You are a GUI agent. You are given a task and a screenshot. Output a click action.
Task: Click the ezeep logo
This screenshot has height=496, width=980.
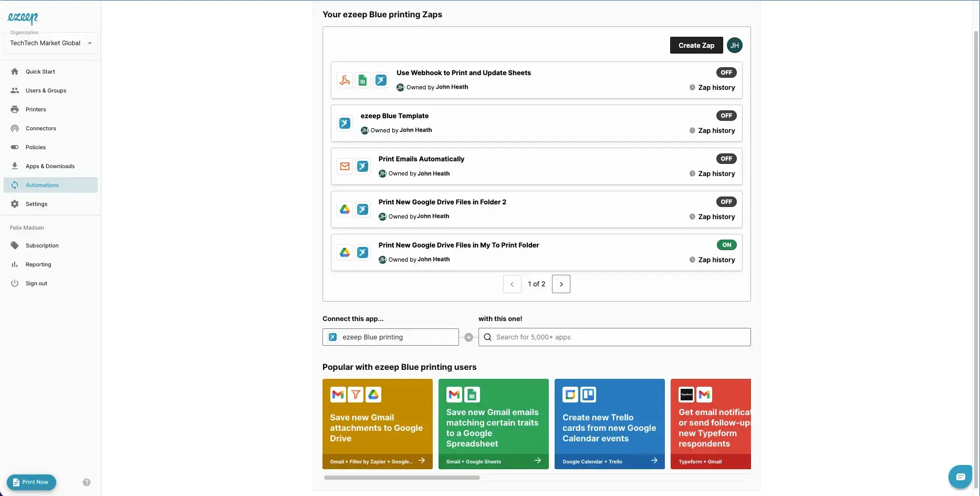pyautogui.click(x=22, y=18)
